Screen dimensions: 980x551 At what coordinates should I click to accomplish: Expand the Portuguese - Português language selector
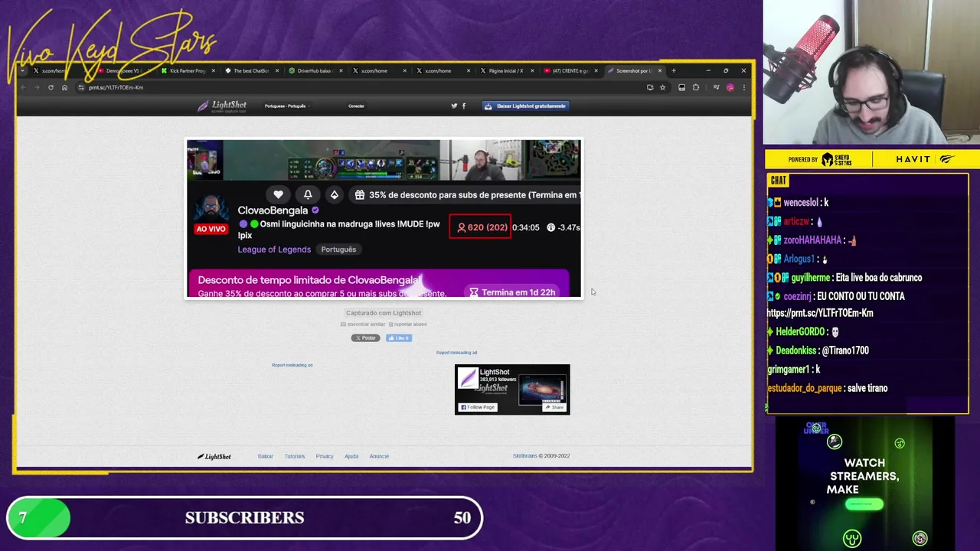click(x=286, y=106)
